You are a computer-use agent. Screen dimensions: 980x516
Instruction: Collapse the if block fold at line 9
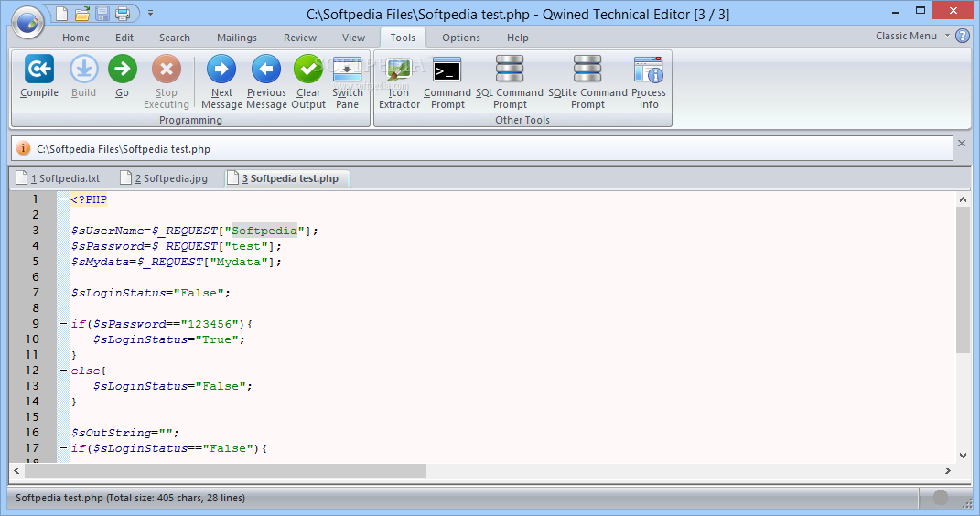tap(63, 324)
